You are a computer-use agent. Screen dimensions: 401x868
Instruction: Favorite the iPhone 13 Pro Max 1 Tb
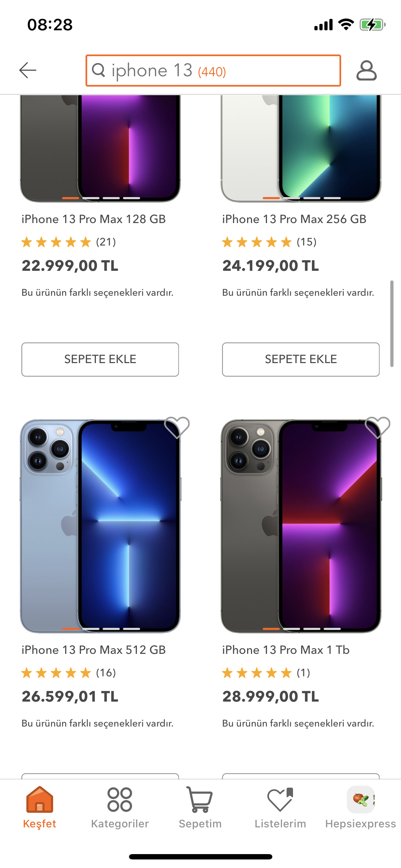tap(377, 427)
